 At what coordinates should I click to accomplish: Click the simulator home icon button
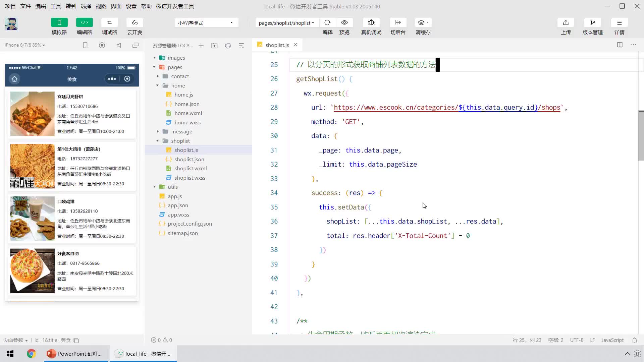(14, 79)
